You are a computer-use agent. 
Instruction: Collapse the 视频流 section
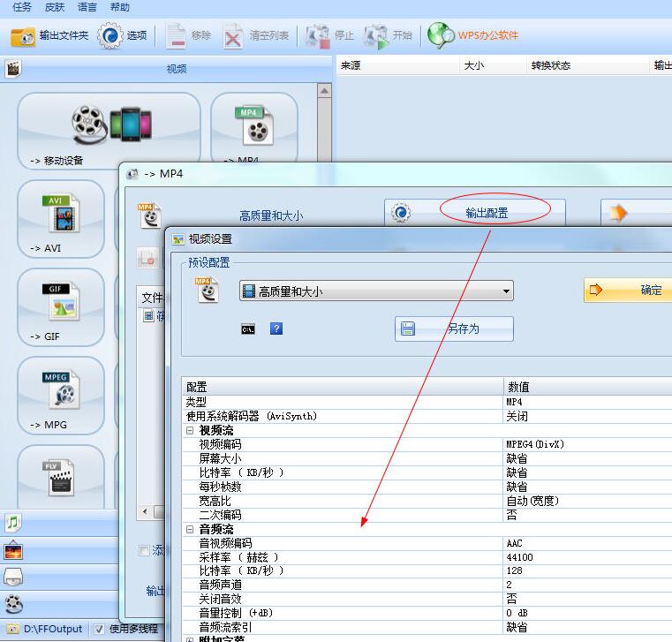tap(190, 431)
